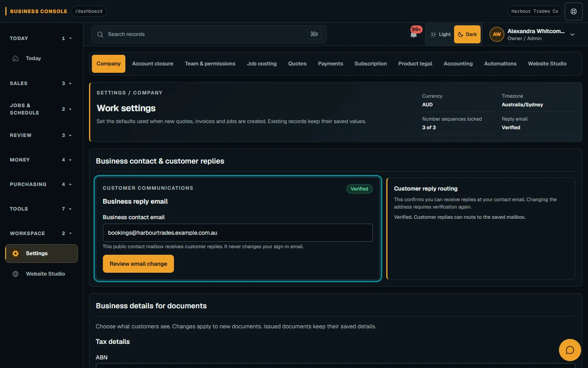Screen dimensions: 588x368
Task: Expand the PURCHASING sidebar section
Action: pos(42,184)
